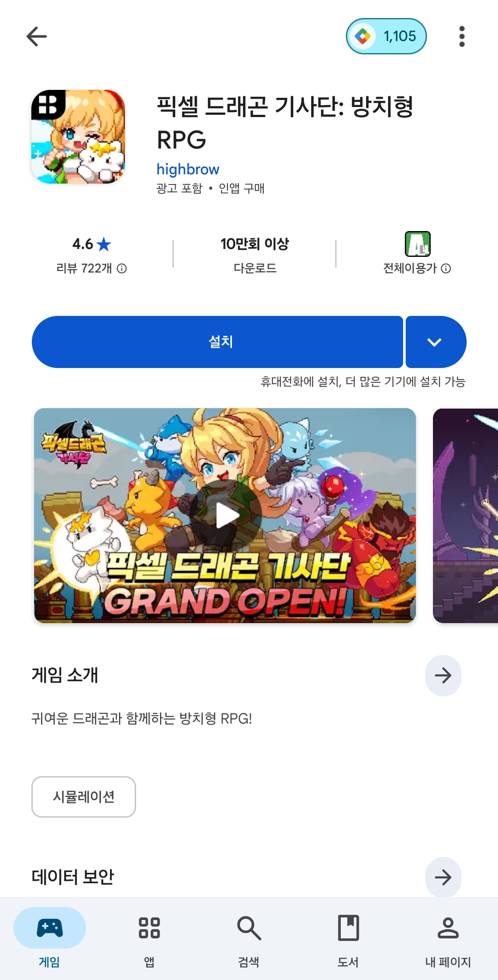This screenshot has height=980, width=498.
Task: Tap the 4.6 star rating
Action: click(92, 244)
